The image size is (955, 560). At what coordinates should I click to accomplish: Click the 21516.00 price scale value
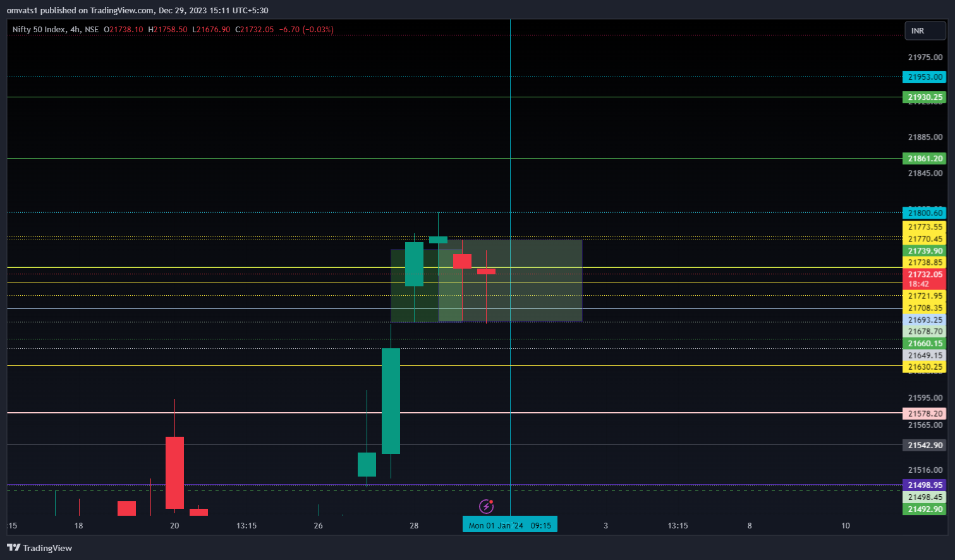(925, 470)
